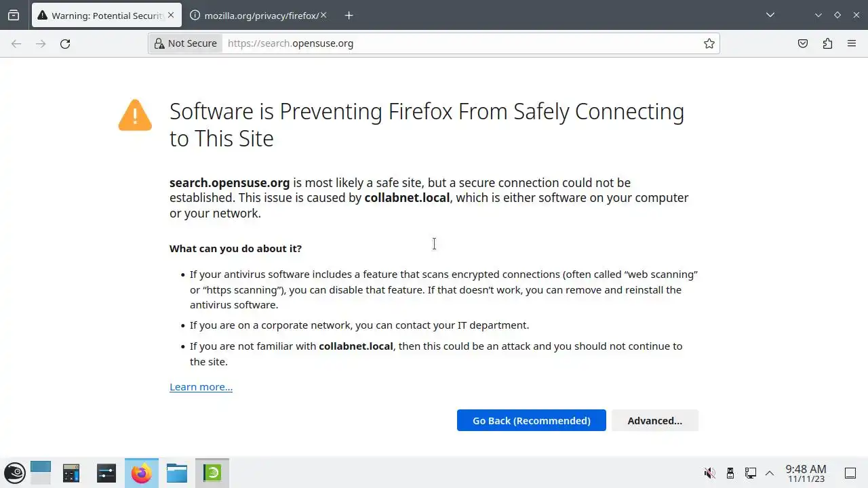Open the Firefox application menu
Screen dimensions: 868x488
pos(852,43)
